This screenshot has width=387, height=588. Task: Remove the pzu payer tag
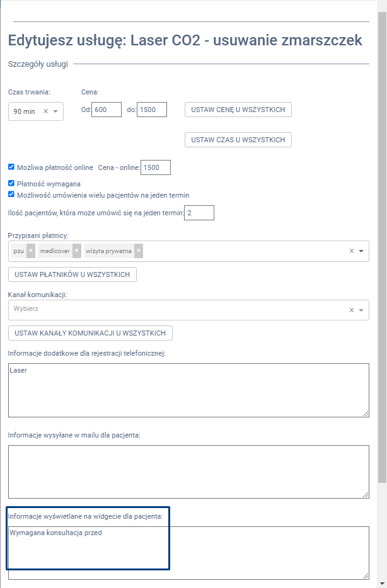click(31, 251)
